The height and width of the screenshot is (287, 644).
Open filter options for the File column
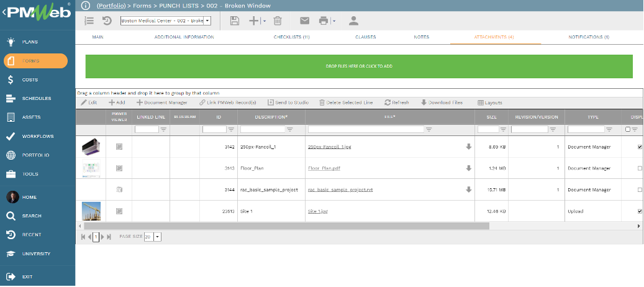(429, 129)
